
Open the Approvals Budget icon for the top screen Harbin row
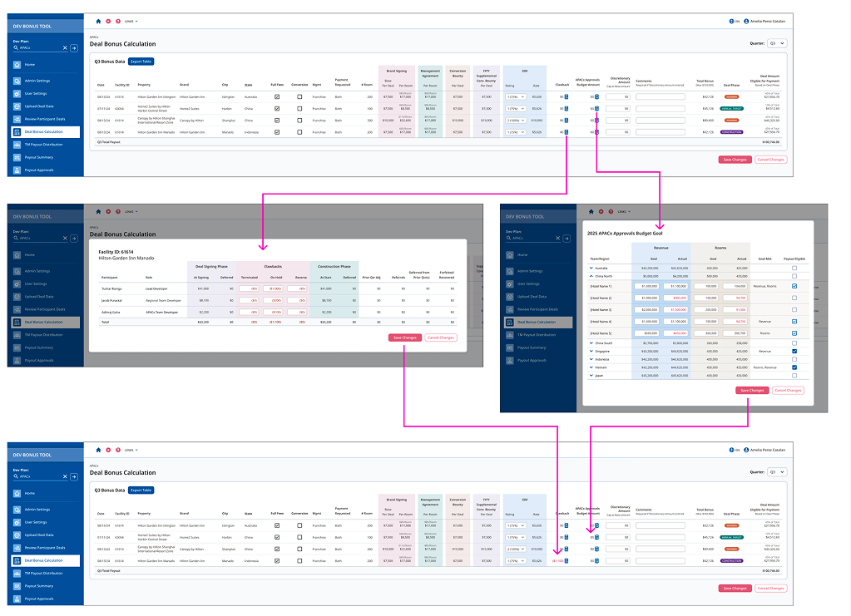[596, 108]
